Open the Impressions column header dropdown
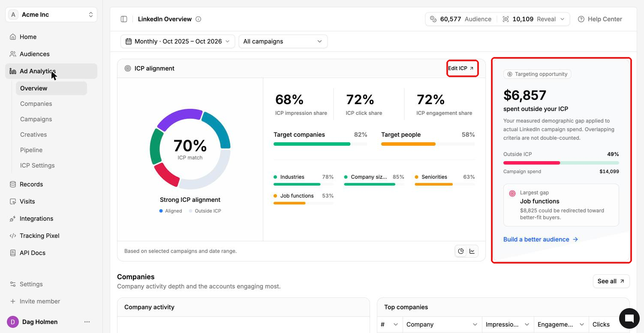This screenshot has height=333, width=644. click(x=527, y=324)
